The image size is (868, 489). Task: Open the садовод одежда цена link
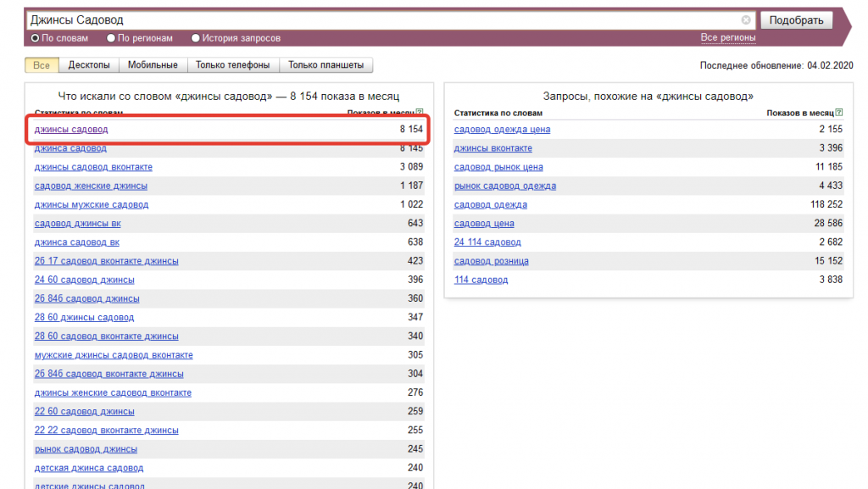[502, 129]
